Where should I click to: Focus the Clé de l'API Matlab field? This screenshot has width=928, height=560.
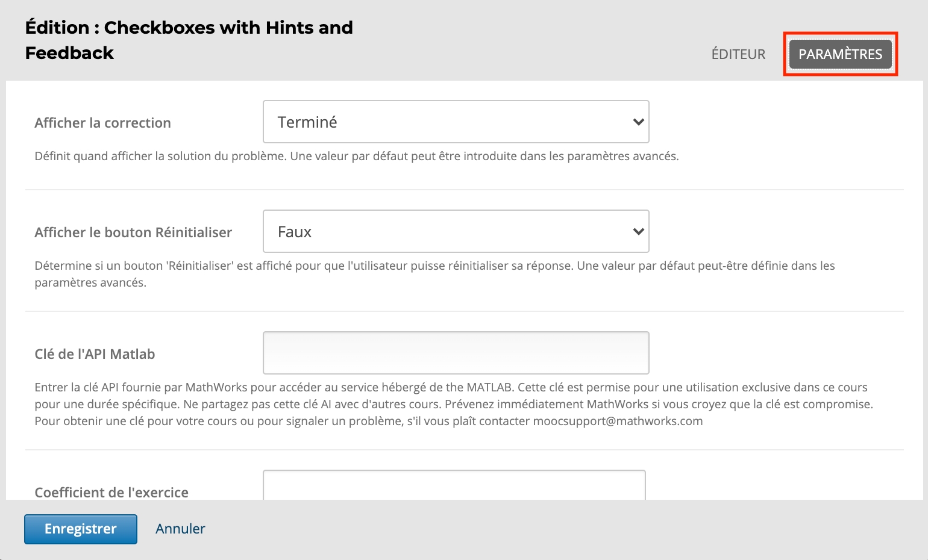coord(456,353)
